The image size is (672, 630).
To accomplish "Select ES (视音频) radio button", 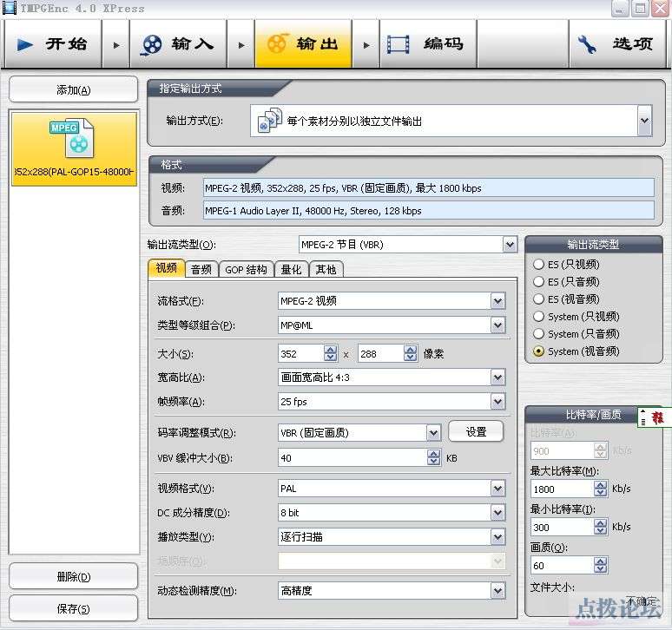I will [x=538, y=299].
